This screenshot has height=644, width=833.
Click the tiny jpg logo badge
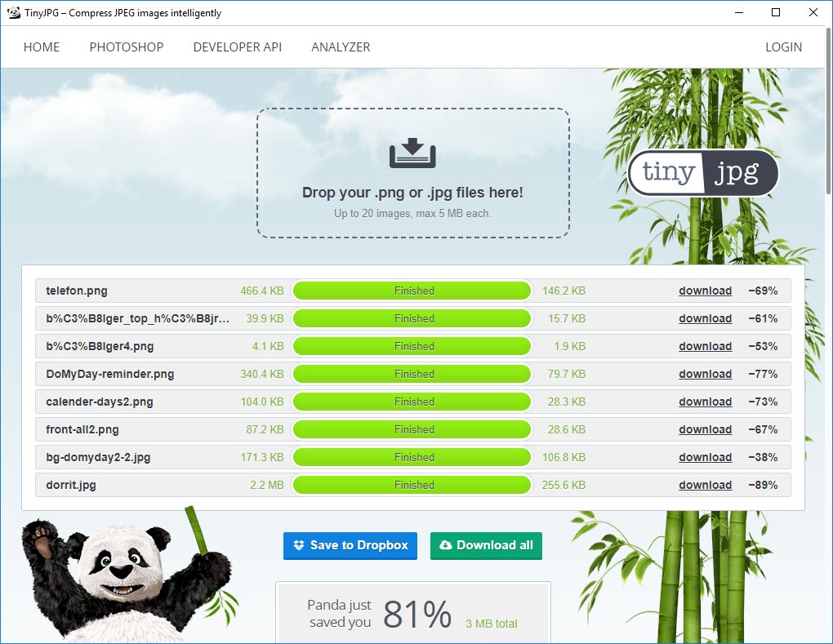(703, 173)
